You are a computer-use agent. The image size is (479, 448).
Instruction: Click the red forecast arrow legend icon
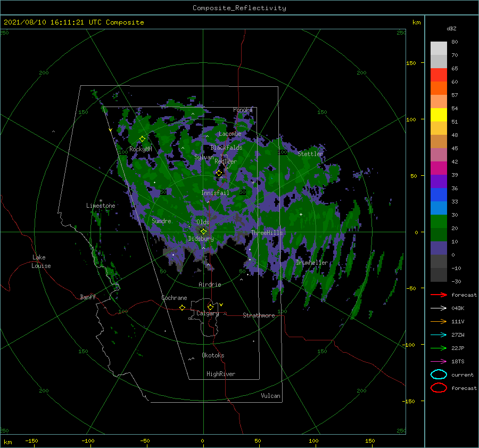pos(439,295)
